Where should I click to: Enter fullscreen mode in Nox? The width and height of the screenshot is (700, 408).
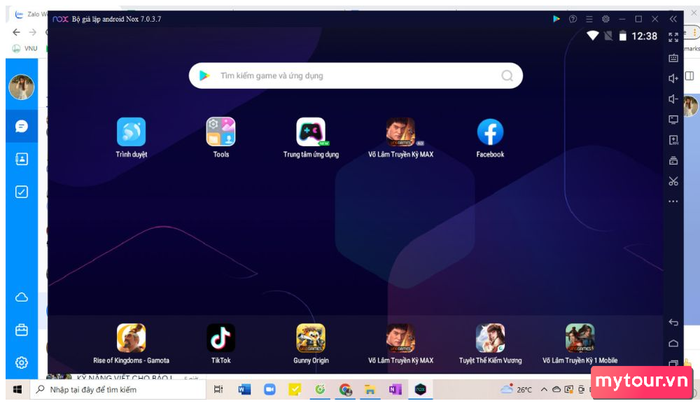(x=673, y=37)
